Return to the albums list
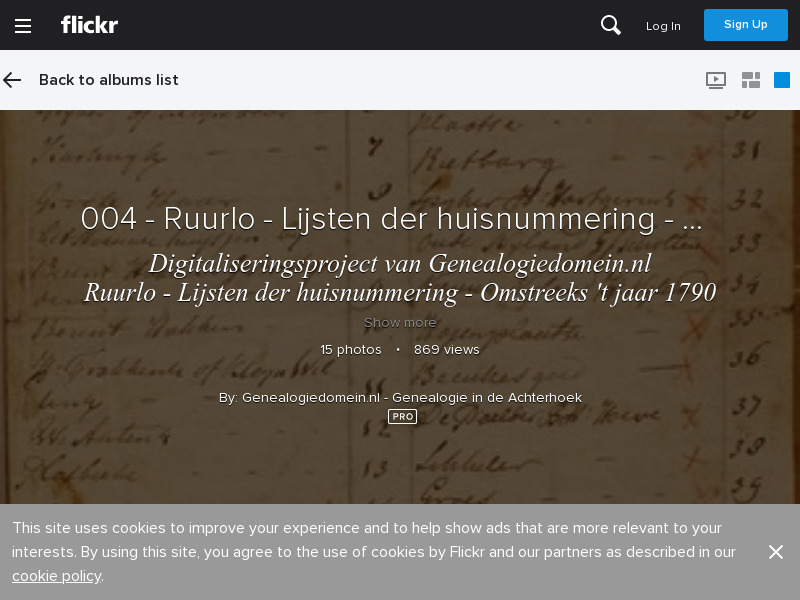 (x=108, y=80)
